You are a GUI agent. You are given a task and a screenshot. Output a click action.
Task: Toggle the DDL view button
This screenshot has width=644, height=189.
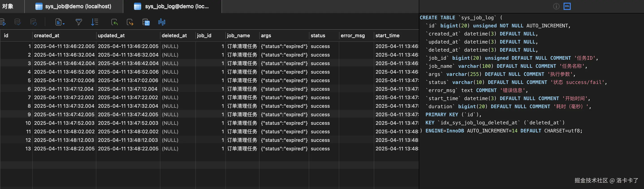coord(567,6)
